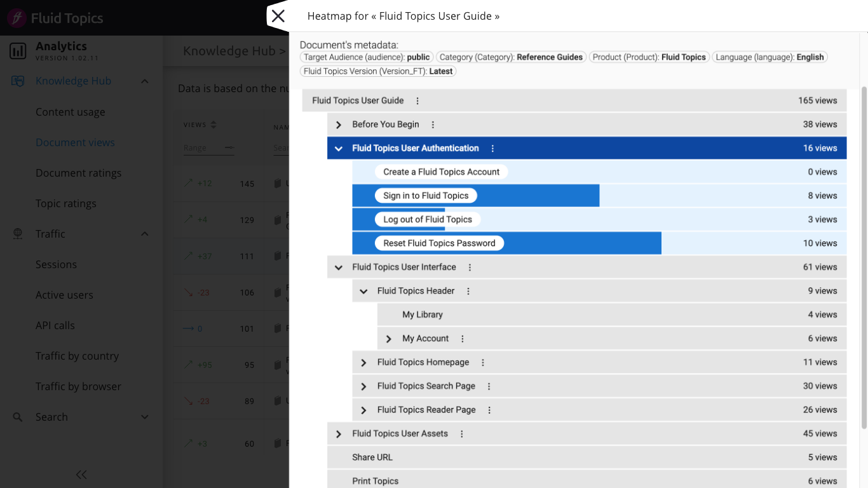
Task: Open kebab menu for Fluid Topics User Guide
Action: click(x=417, y=100)
